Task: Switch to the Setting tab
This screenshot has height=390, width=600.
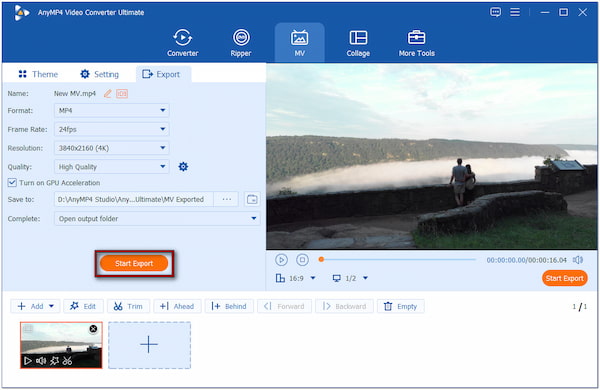Action: point(99,74)
